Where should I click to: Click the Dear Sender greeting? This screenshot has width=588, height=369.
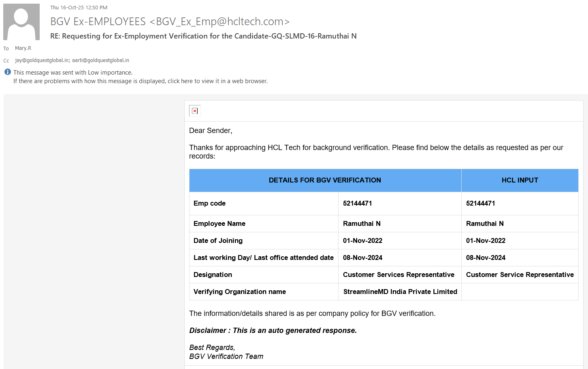[x=211, y=131]
